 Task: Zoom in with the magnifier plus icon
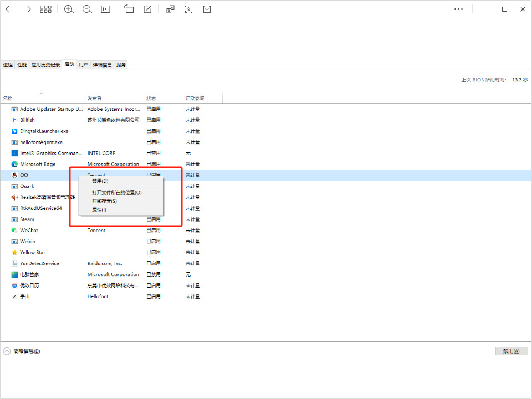[69, 9]
